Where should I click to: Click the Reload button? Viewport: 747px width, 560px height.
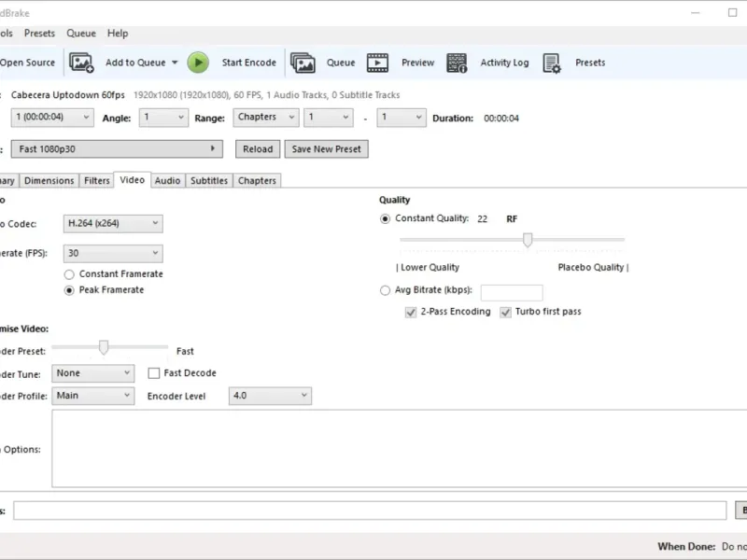click(258, 149)
